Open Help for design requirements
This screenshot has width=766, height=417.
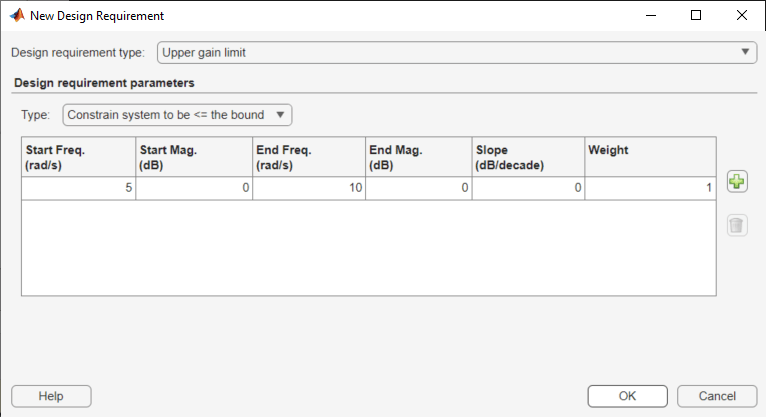[x=51, y=396]
